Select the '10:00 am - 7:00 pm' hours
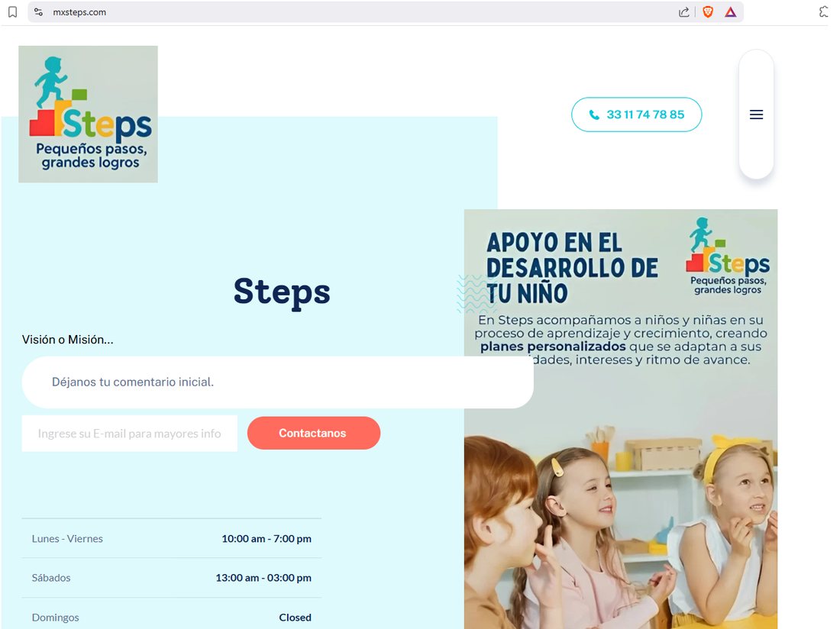 (267, 538)
